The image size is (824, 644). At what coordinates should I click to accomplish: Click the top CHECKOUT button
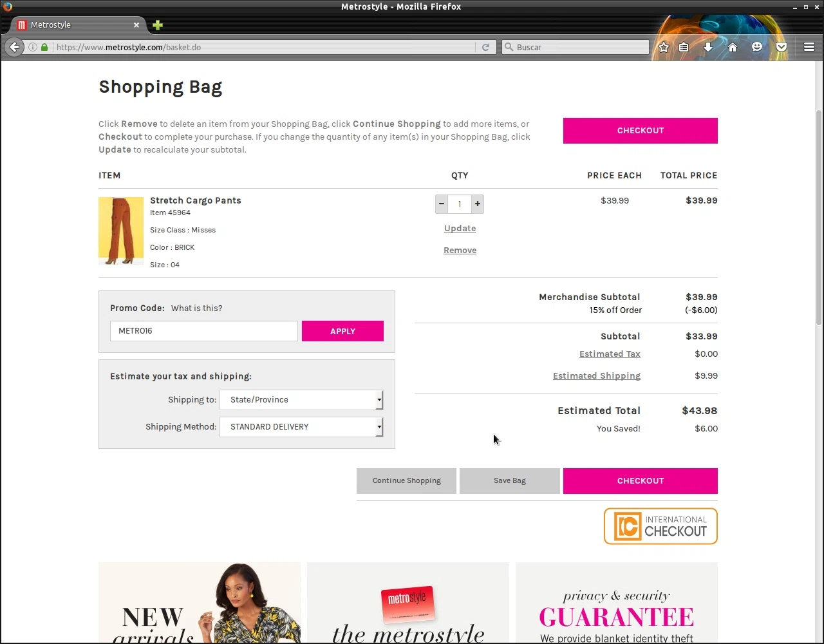pos(640,131)
